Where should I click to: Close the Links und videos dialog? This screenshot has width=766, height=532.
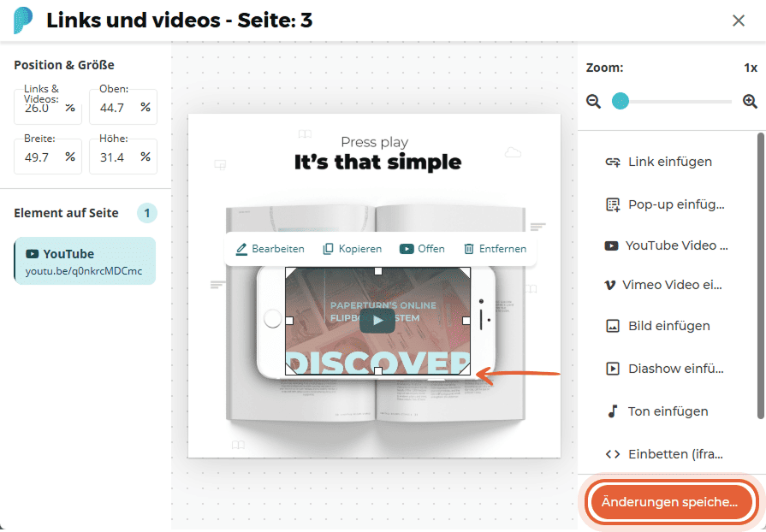pos(738,21)
